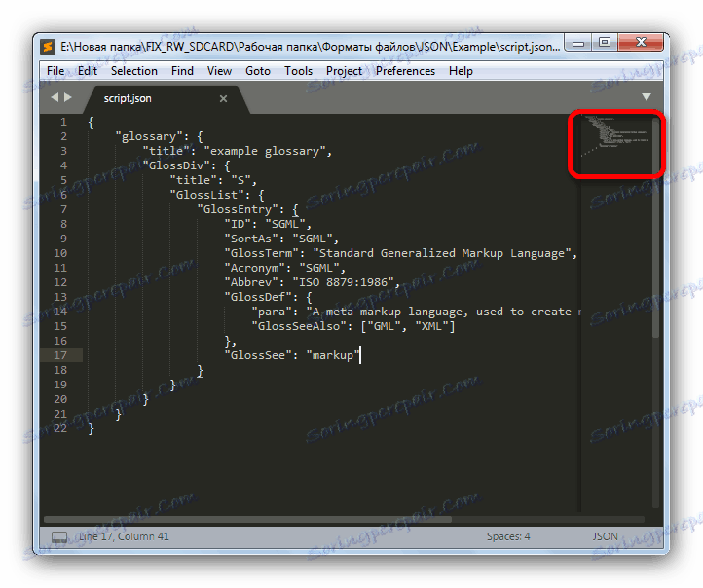Open the JSON syntax selector
The image size is (703, 588).
point(606,536)
